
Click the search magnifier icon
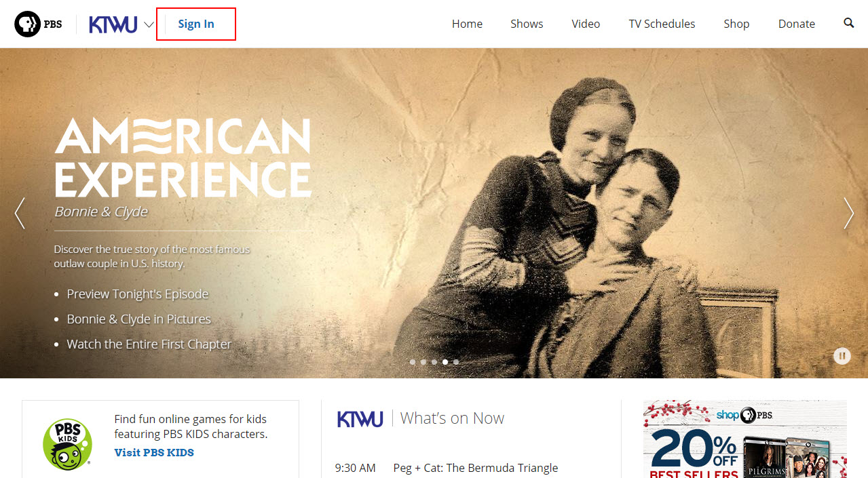(849, 23)
